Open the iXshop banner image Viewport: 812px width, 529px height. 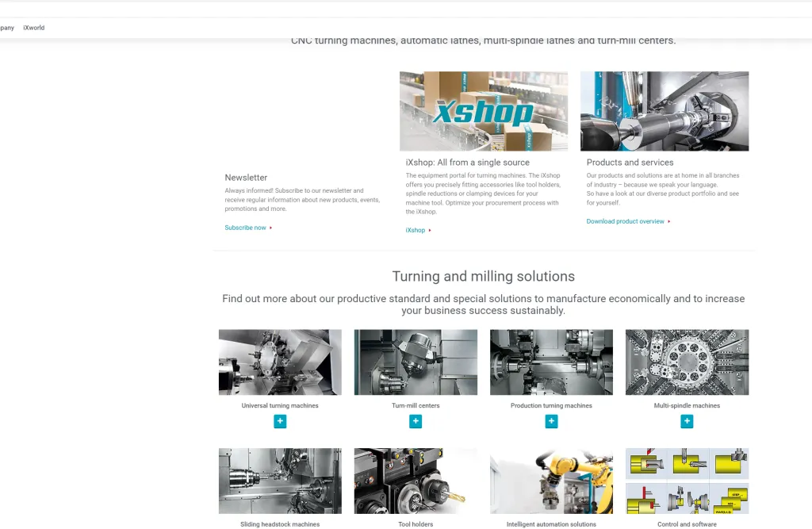coord(484,111)
